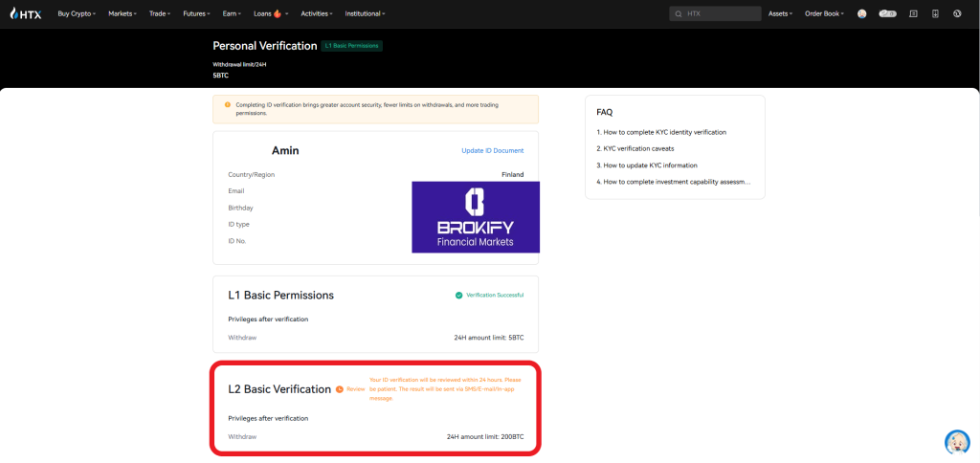The height and width of the screenshot is (463, 980).
Task: Expand the Buy Crypto dropdown
Action: pos(77,13)
